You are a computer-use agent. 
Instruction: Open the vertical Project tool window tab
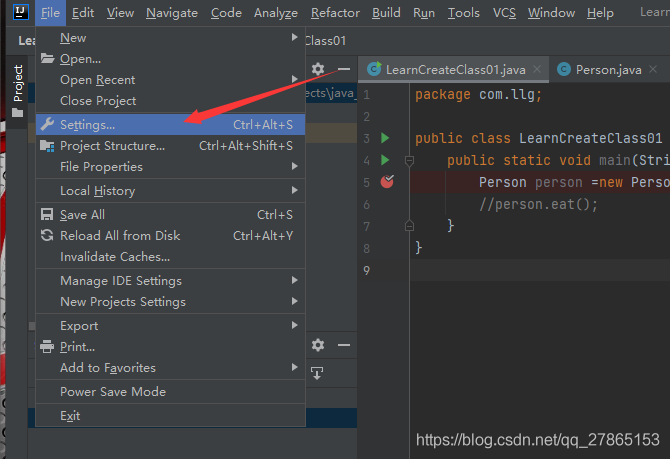pos(17,85)
